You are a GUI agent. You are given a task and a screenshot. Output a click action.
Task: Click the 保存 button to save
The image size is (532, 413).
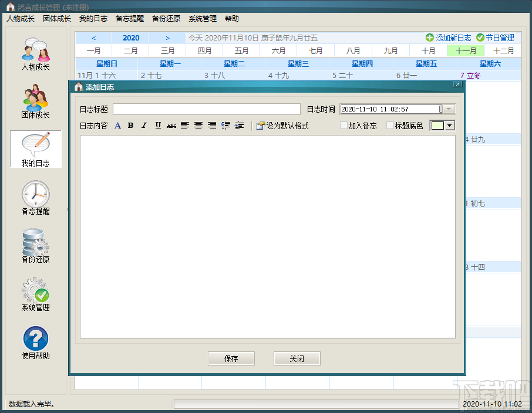click(231, 358)
